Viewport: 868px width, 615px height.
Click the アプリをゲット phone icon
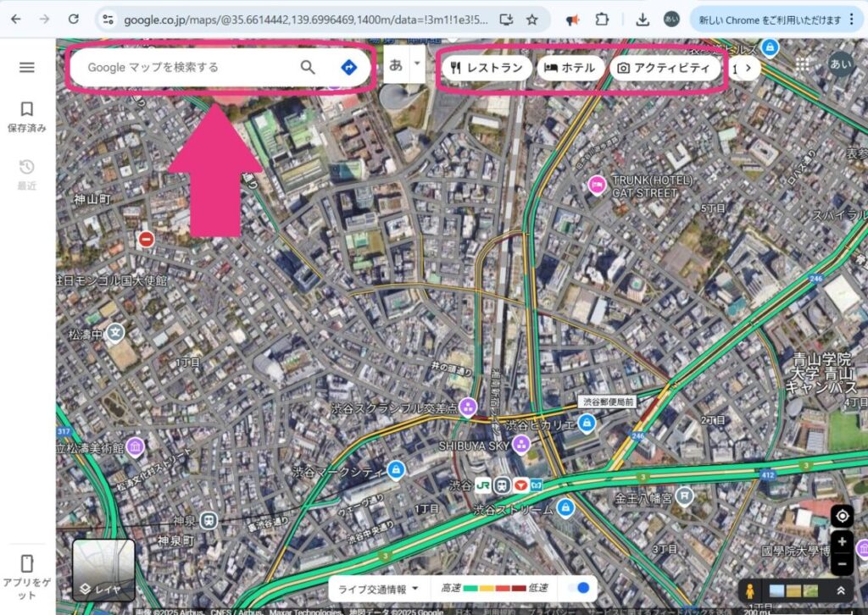pos(26,563)
